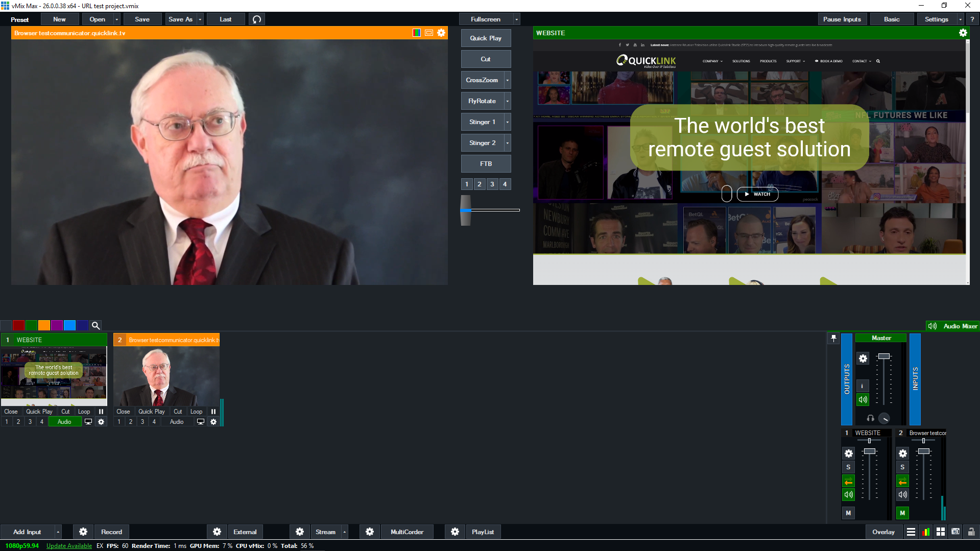The width and height of the screenshot is (980, 551).
Task: Click the Cut transition button
Action: [x=486, y=59]
